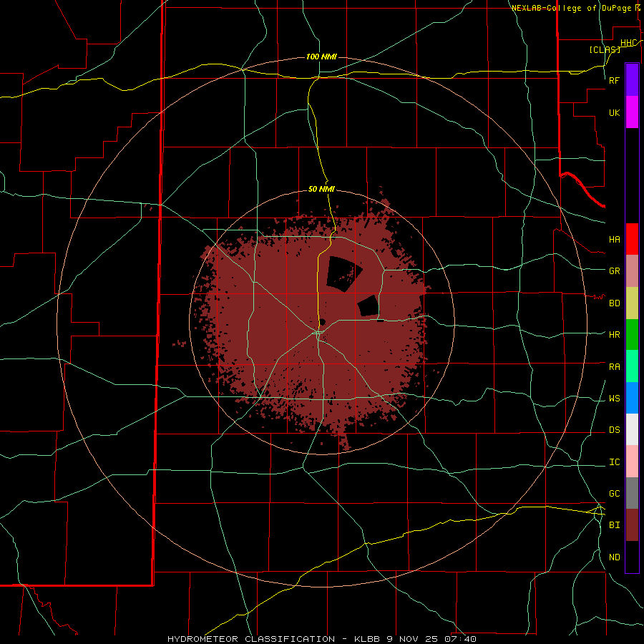Click the HHC product label
Screen dimensions: 644x644
click(628, 43)
